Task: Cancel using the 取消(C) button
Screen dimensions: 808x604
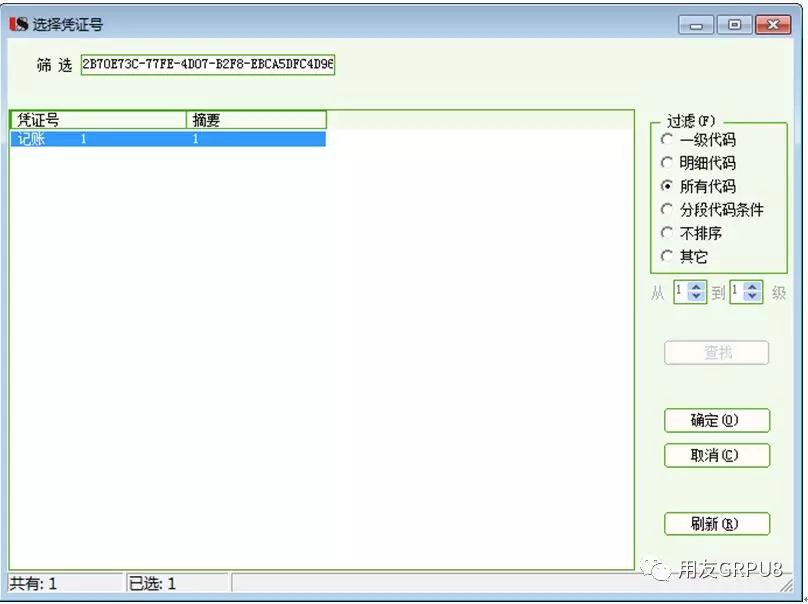Action: [x=717, y=456]
